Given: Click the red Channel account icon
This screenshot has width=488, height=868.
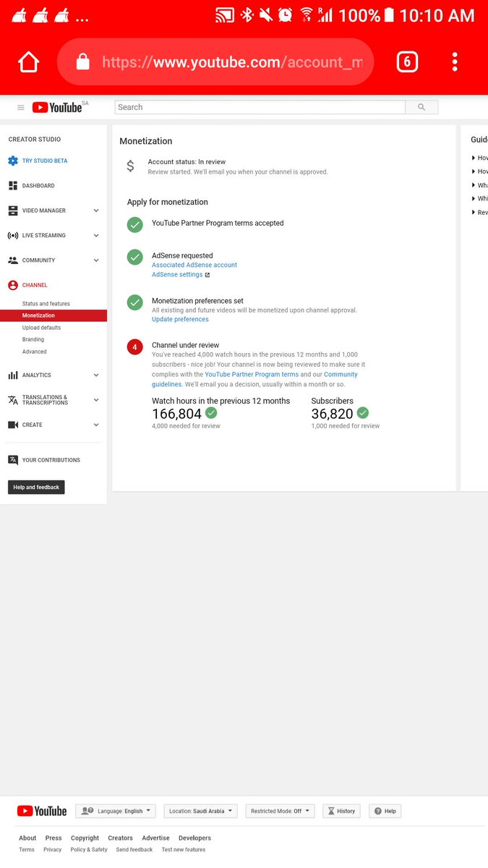Looking at the screenshot, I should tap(13, 285).
